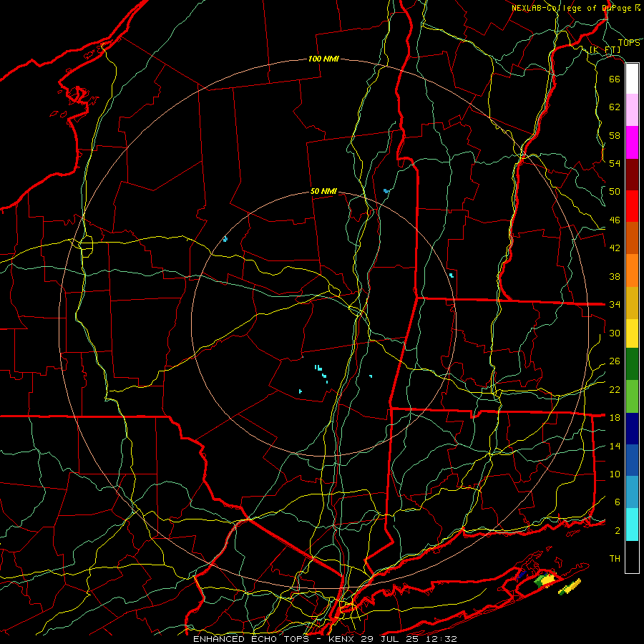The width and height of the screenshot is (644, 644).
Task: Select the "58" scale value
Action: (615, 135)
